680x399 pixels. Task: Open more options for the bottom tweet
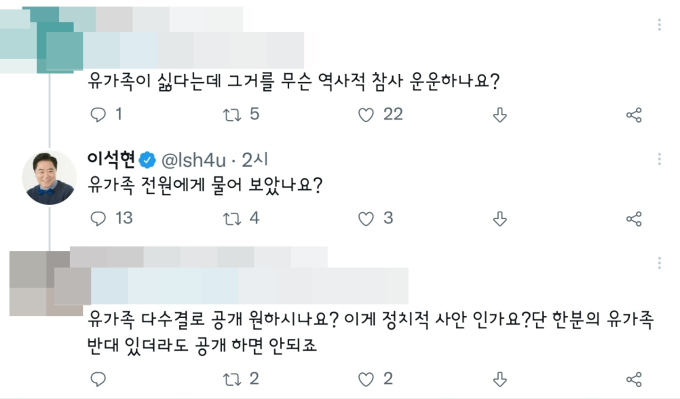pyautogui.click(x=659, y=263)
